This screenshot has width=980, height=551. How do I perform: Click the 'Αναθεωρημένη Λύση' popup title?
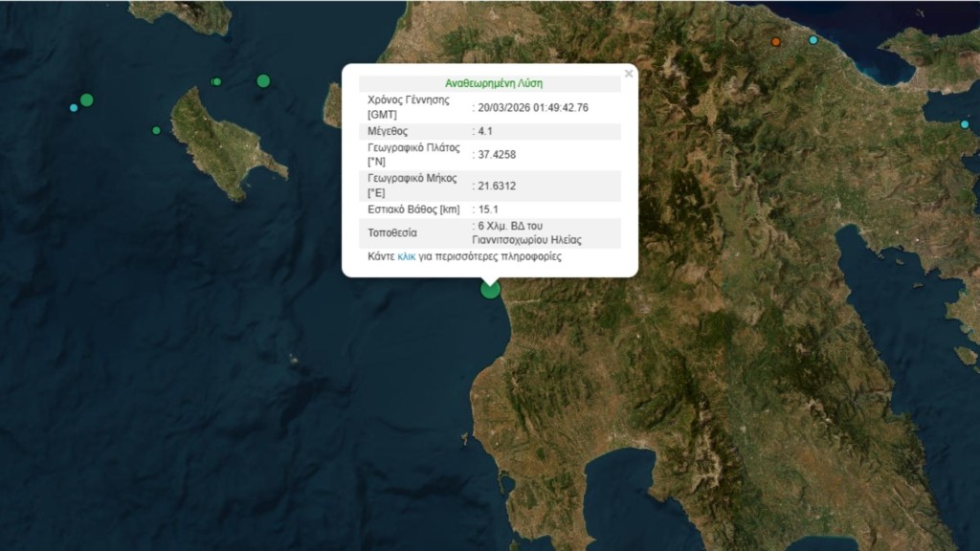click(x=494, y=83)
